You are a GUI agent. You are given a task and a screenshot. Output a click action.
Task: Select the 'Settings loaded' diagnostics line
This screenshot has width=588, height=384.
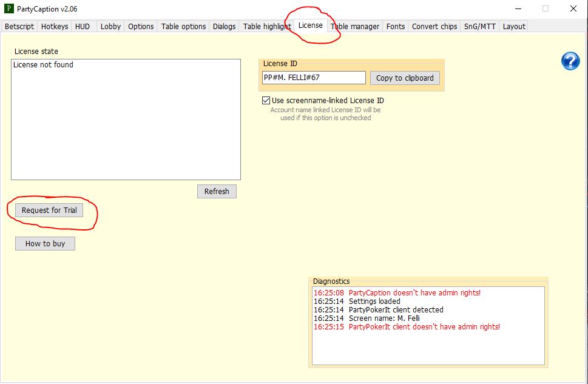[357, 301]
